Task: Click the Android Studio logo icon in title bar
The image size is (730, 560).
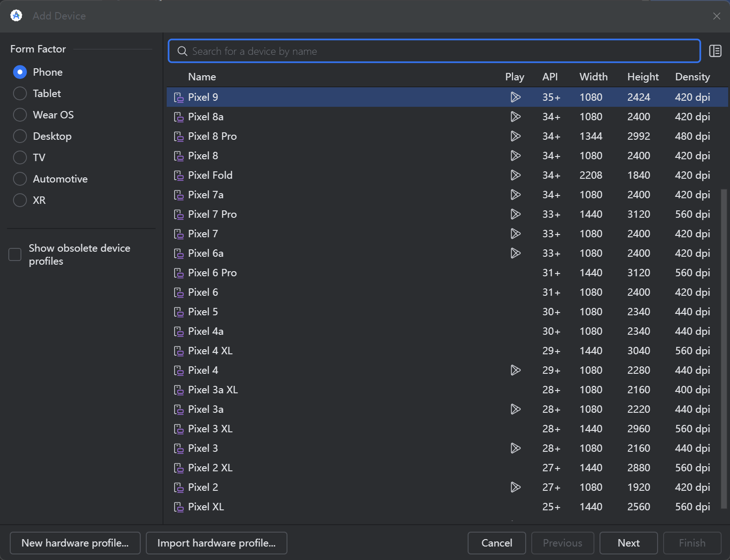Action: pyautogui.click(x=16, y=16)
